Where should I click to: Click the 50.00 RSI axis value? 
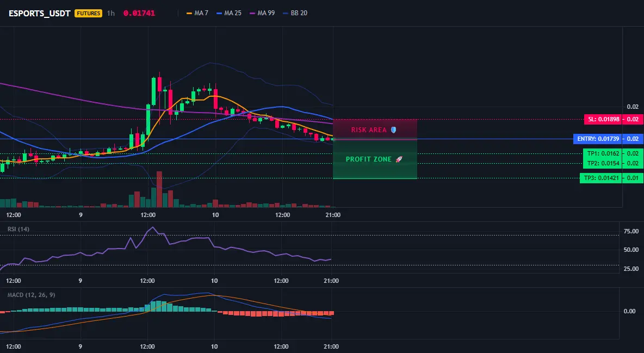631,250
